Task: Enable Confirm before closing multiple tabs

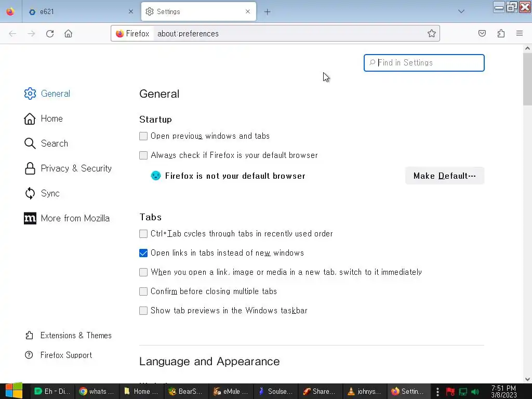Action: (x=143, y=291)
